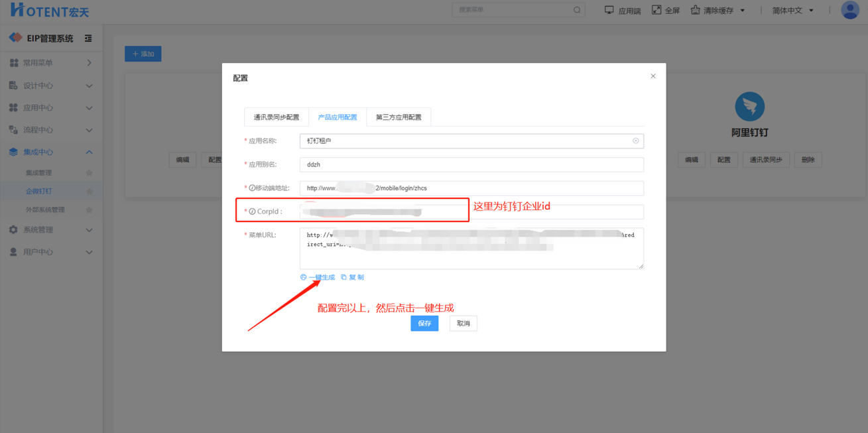Click the info icon beside 移动端地址
Viewport: 868px width, 433px height.
(252, 188)
